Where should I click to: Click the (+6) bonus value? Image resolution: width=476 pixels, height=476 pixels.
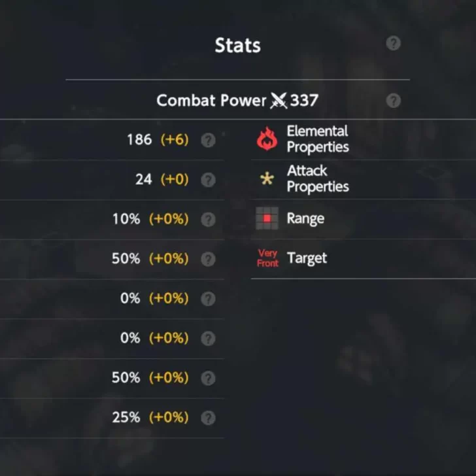(x=175, y=140)
